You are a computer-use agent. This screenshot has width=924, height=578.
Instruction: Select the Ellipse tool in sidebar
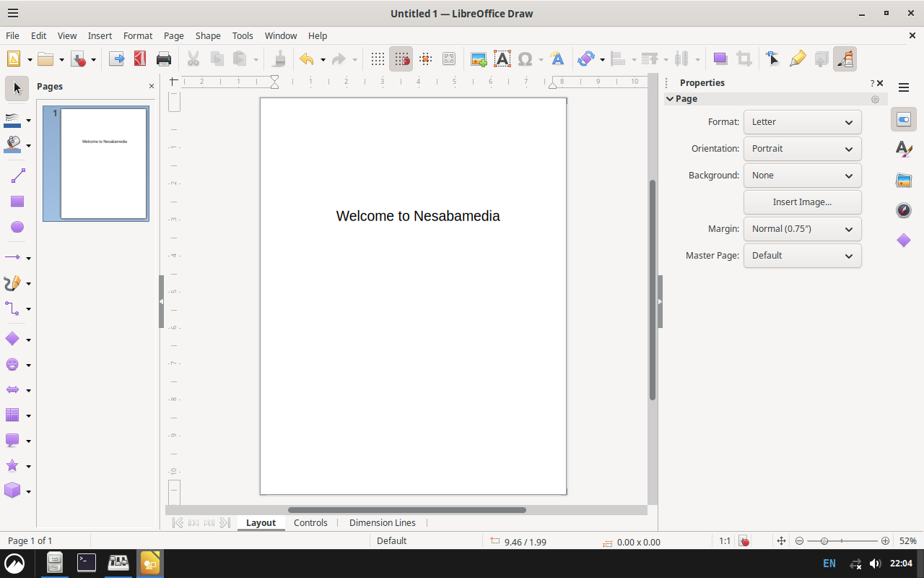point(17,227)
